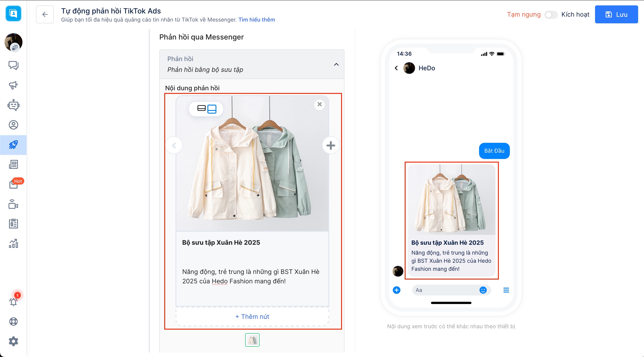This screenshot has height=357, width=644.
Task: Open the notifications bell icon
Action: pos(13,302)
